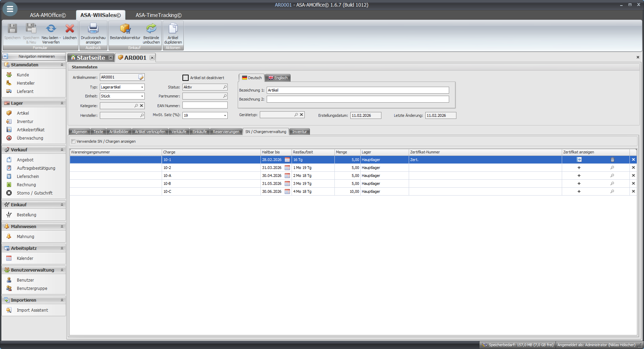Toggle Verwendete SN / Chargen anzeigen
The image size is (644, 349).
[x=73, y=141]
